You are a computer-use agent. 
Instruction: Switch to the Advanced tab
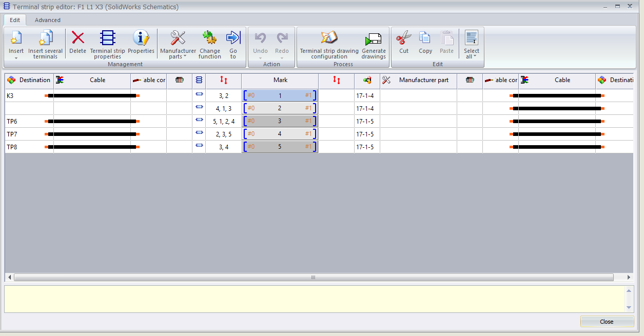[x=47, y=20]
